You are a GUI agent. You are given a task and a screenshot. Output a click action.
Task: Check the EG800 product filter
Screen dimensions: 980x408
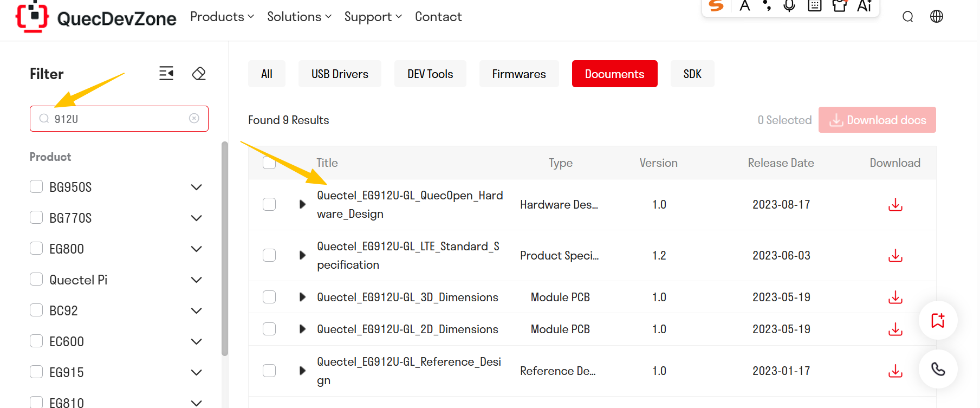[36, 249]
